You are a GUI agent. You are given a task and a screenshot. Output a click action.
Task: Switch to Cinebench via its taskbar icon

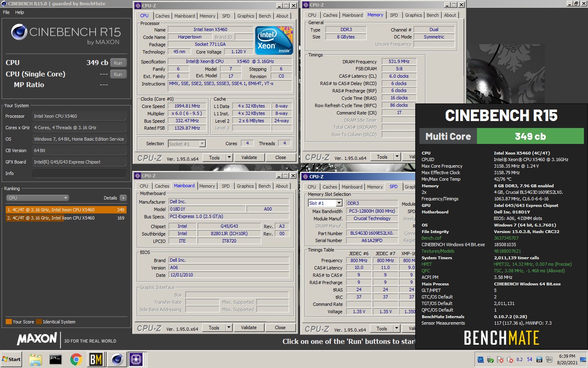tap(117, 359)
